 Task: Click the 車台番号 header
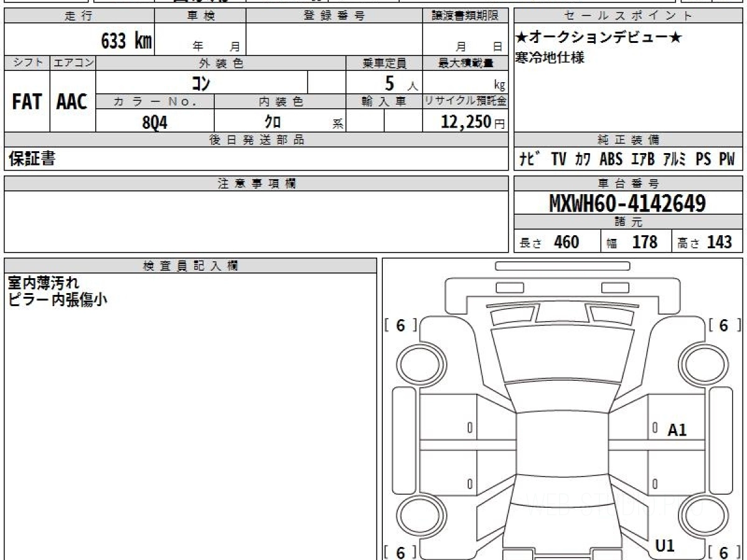pyautogui.click(x=629, y=184)
